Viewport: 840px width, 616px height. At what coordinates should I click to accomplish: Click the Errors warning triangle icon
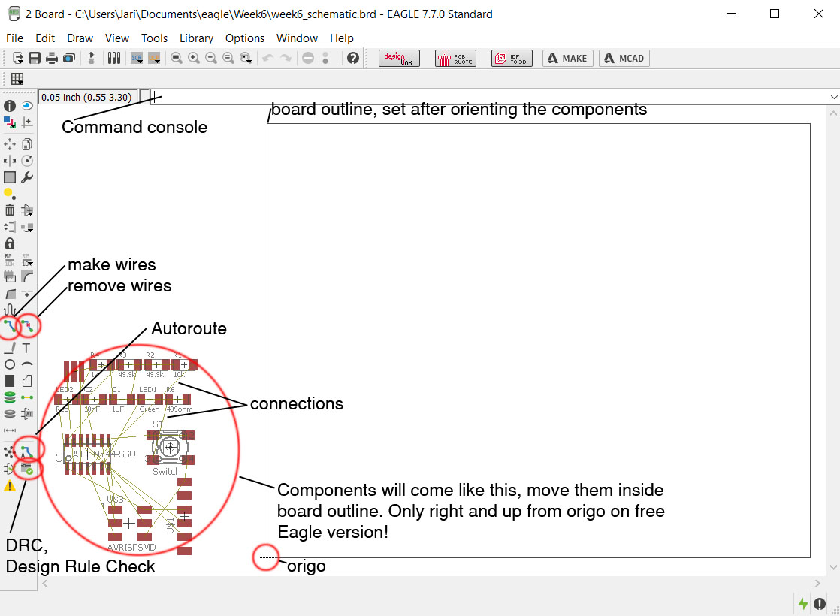10,486
